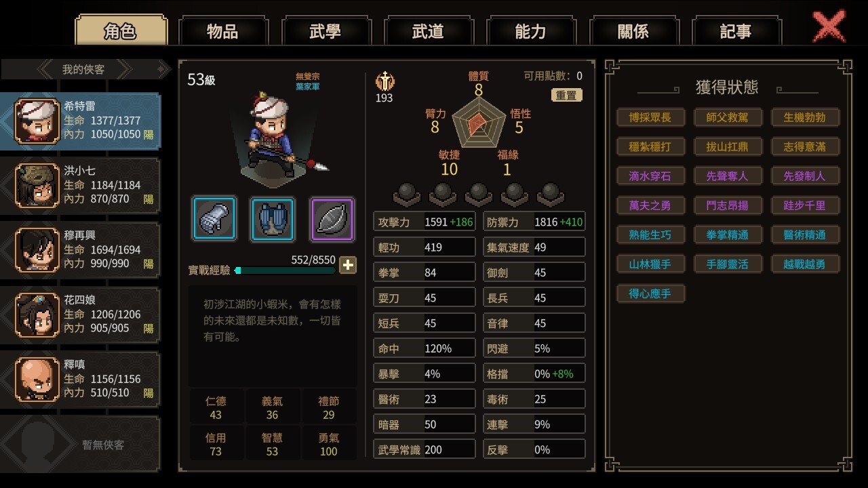Click the left arrow beside 我的俠客
Viewport: 868px width, 488px height.
46,69
